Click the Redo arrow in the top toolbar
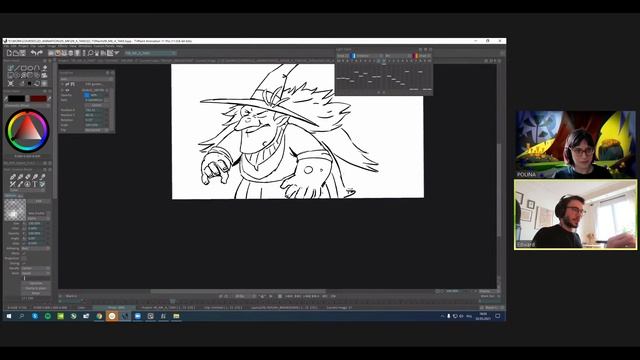The height and width of the screenshot is (360, 640). coord(40,53)
